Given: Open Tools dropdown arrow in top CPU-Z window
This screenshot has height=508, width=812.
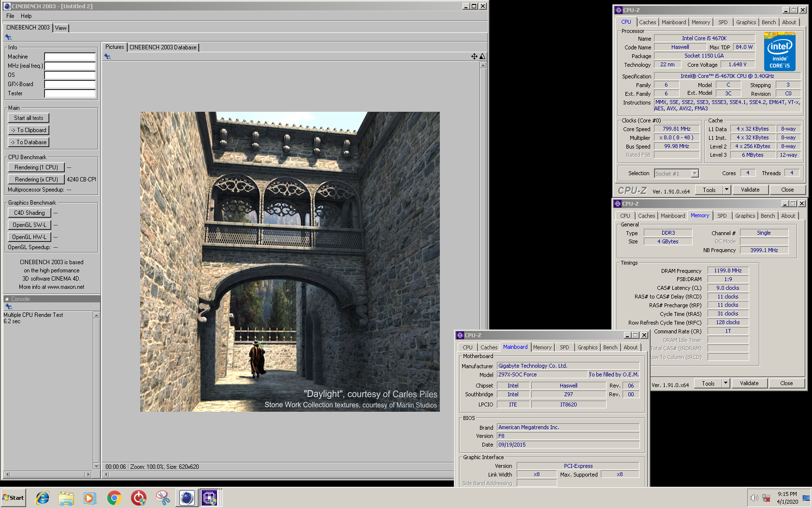Looking at the screenshot, I should [x=726, y=190].
